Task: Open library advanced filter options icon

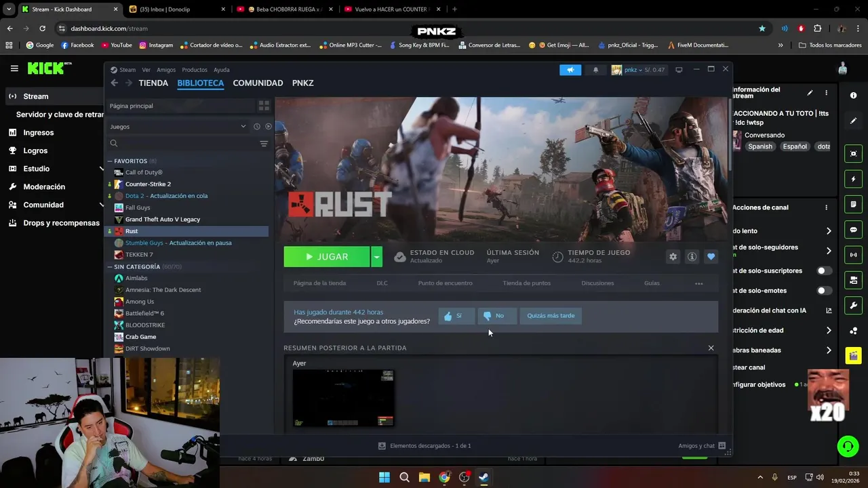Action: tap(264, 144)
